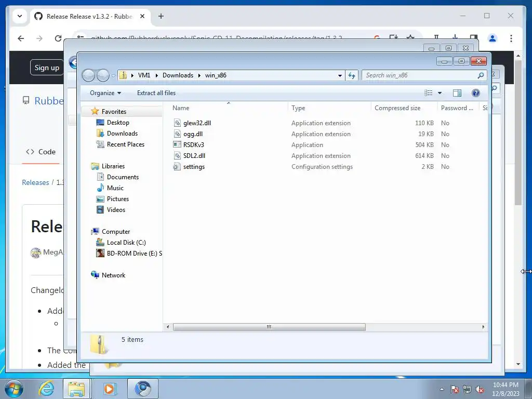Select Computer in navigation pane
The height and width of the screenshot is (399, 532).
pyautogui.click(x=116, y=231)
